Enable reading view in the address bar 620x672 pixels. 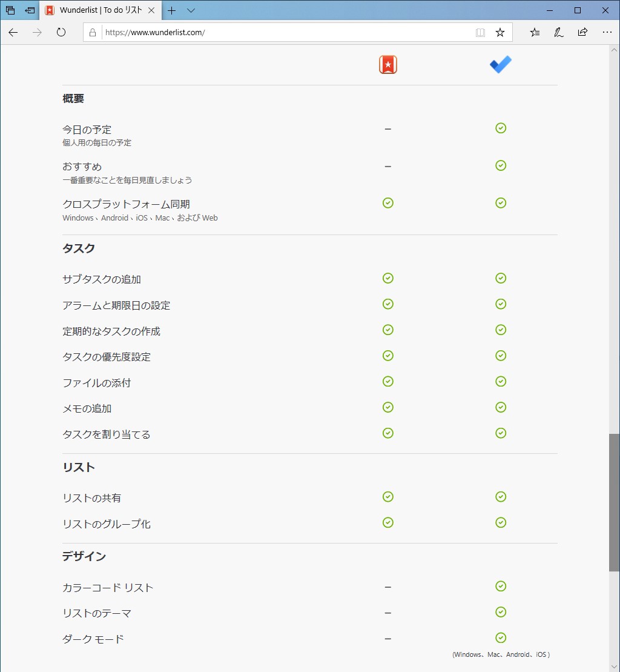480,32
